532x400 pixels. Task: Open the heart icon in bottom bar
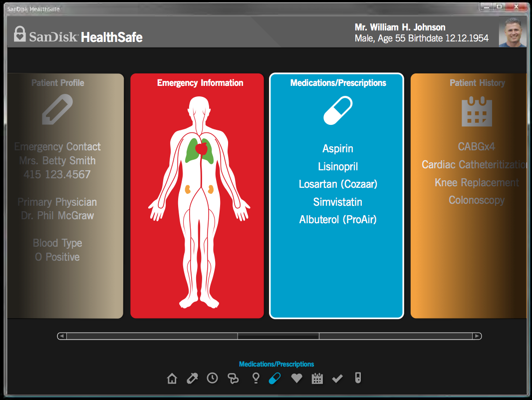pos(296,378)
